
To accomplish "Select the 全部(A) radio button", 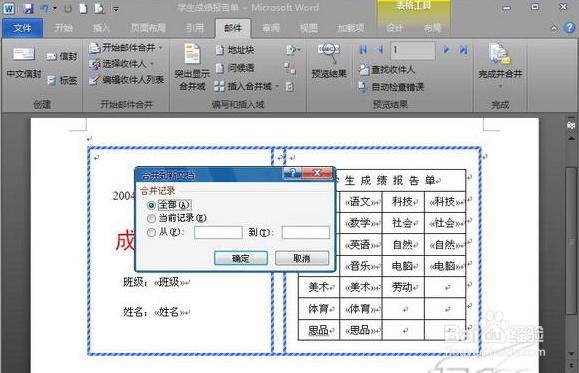I will [151, 205].
